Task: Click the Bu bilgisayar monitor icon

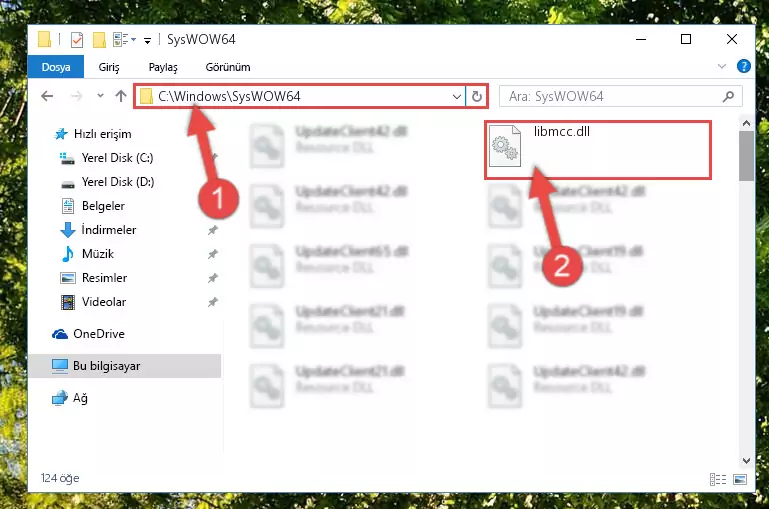Action: tap(60, 366)
